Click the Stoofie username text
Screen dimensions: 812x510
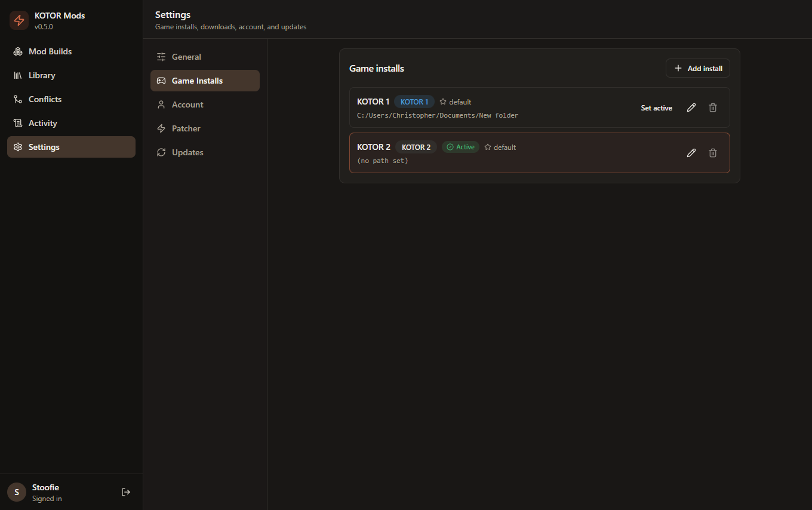click(x=45, y=487)
